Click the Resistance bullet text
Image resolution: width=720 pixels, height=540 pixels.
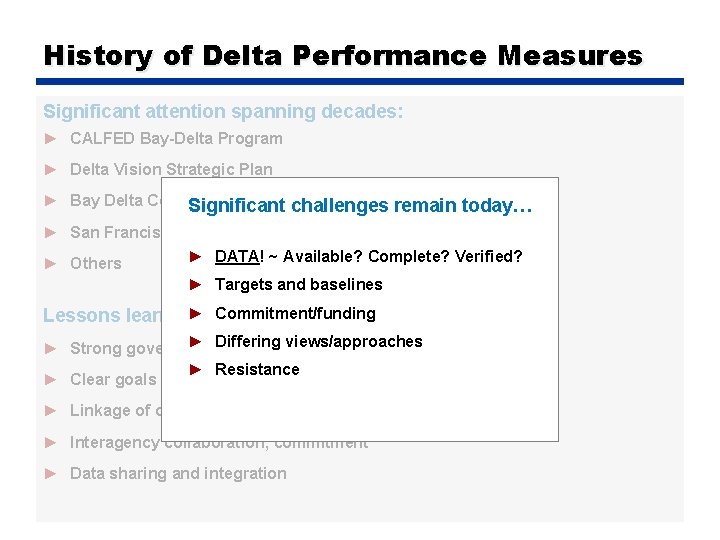257,370
